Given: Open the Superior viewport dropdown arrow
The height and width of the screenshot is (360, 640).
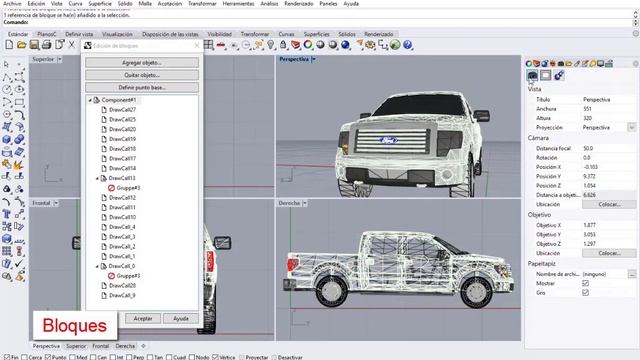Looking at the screenshot, I should (60, 60).
